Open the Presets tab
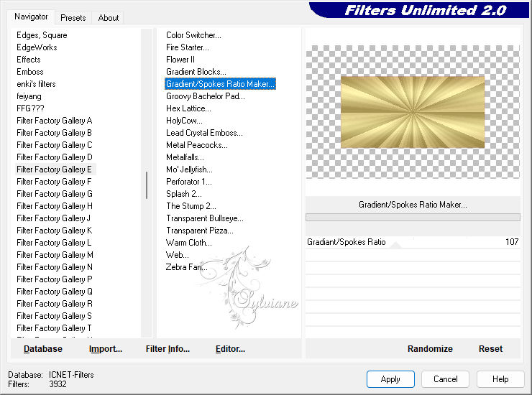 point(73,18)
